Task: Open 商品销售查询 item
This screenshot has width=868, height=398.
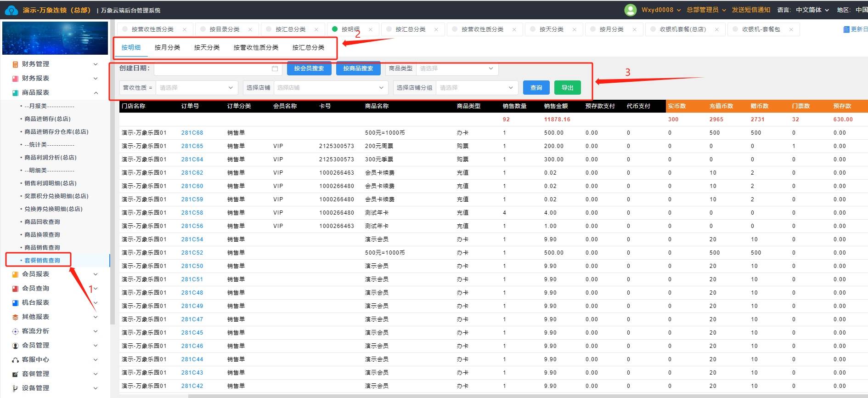Action: click(x=42, y=248)
